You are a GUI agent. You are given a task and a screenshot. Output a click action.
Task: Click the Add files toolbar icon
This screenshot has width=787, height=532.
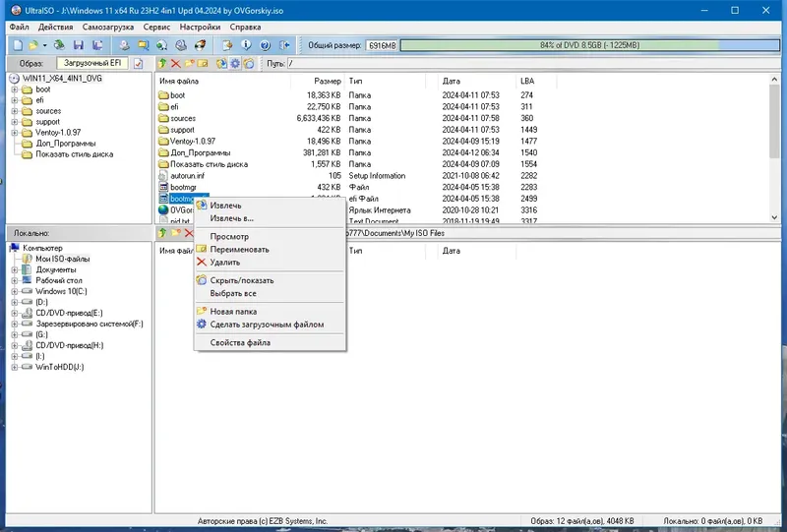click(x=227, y=45)
